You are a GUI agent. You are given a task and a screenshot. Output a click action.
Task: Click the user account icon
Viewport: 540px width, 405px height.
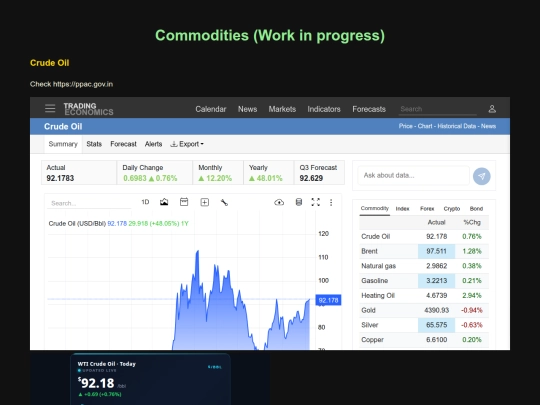(492, 109)
